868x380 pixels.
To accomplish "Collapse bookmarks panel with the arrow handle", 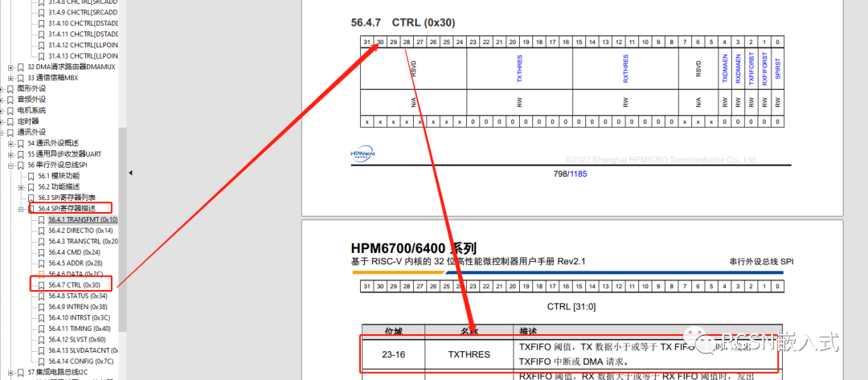I will 131,174.
